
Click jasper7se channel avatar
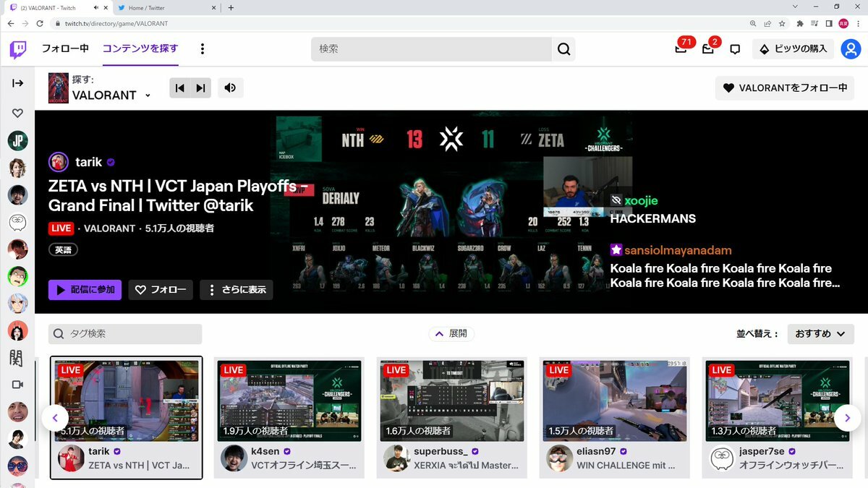click(722, 458)
